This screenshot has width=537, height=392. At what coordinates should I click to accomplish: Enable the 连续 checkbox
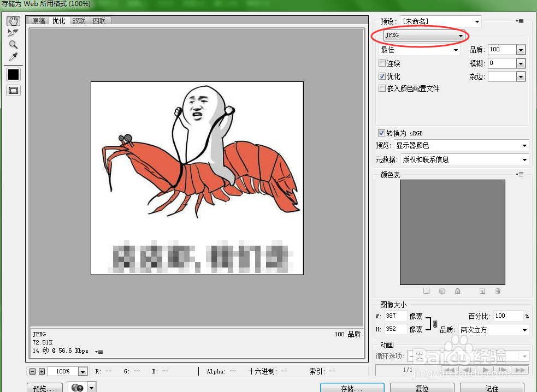point(381,63)
